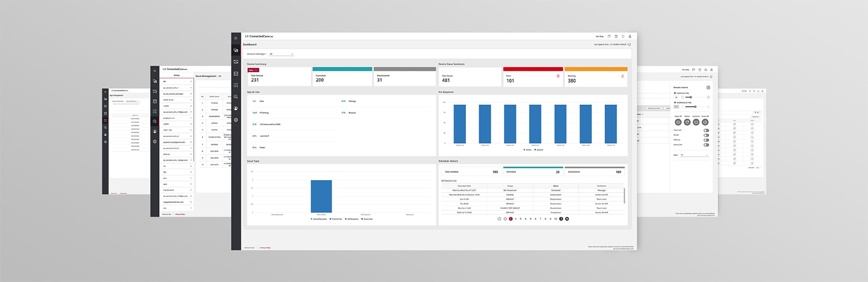Open the user profile icon in Dashboard header
Viewport: 868px width, 282px height.
pyautogui.click(x=630, y=36)
